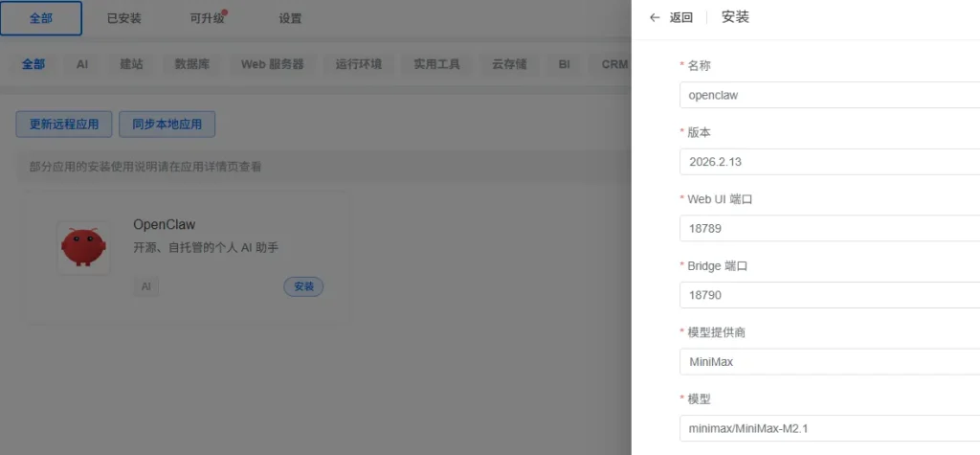Filter apps by Web 服务器 category
980x455 pixels.
point(273,64)
